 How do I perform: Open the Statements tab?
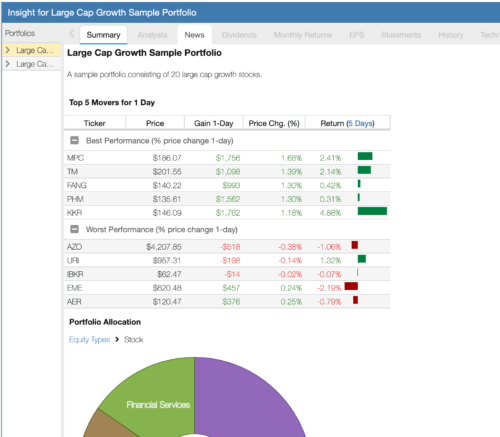coord(401,35)
